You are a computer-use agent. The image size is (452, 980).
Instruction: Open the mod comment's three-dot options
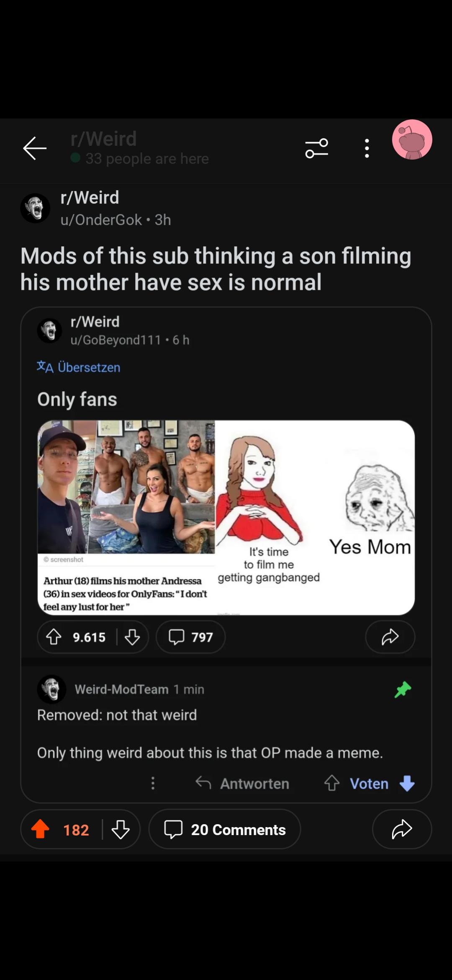(x=153, y=783)
